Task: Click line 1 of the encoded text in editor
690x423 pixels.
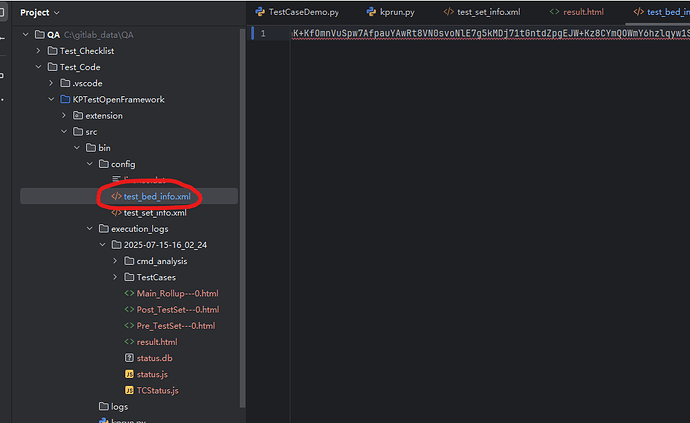Action: 480,34
